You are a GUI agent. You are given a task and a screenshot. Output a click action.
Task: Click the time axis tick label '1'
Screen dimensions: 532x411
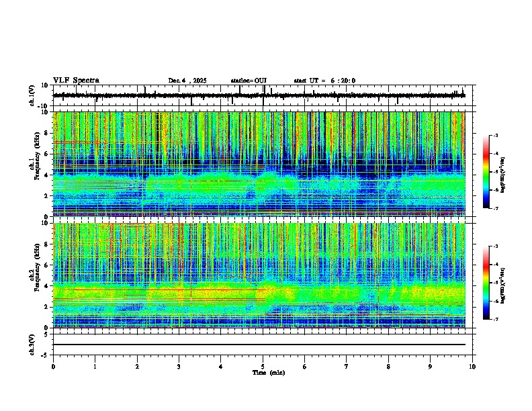coord(95,367)
